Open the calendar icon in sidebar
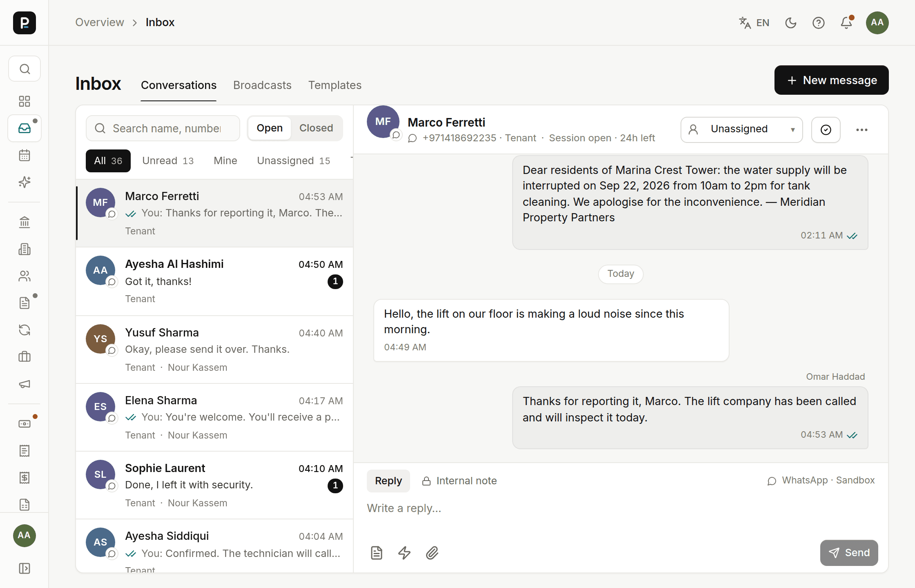 coord(25,155)
